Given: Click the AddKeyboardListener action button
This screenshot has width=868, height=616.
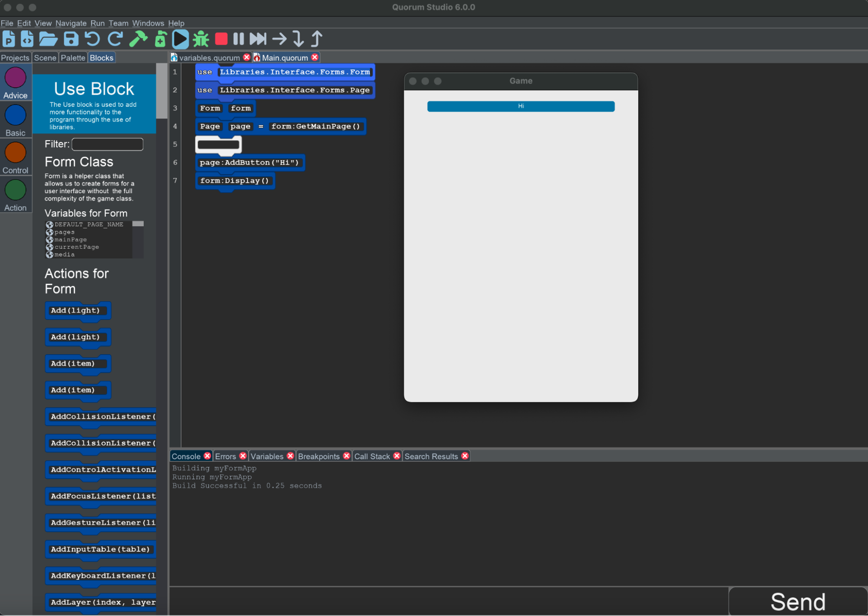Looking at the screenshot, I should click(103, 575).
